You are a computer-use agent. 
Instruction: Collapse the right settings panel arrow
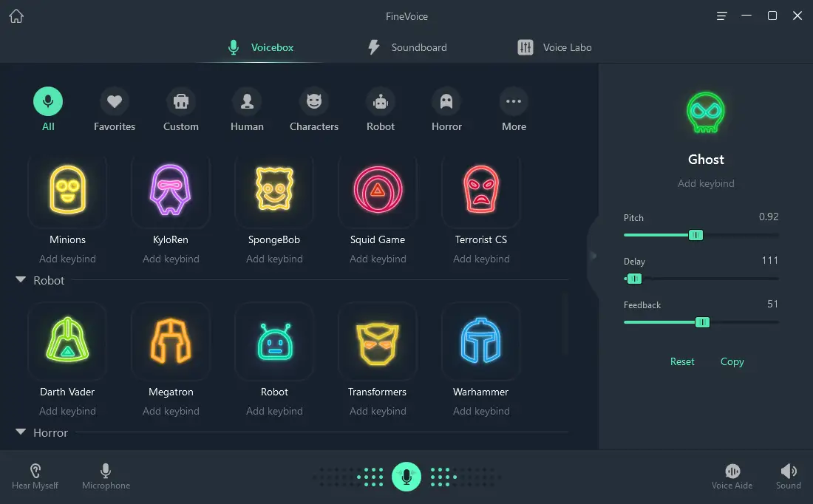tap(593, 256)
